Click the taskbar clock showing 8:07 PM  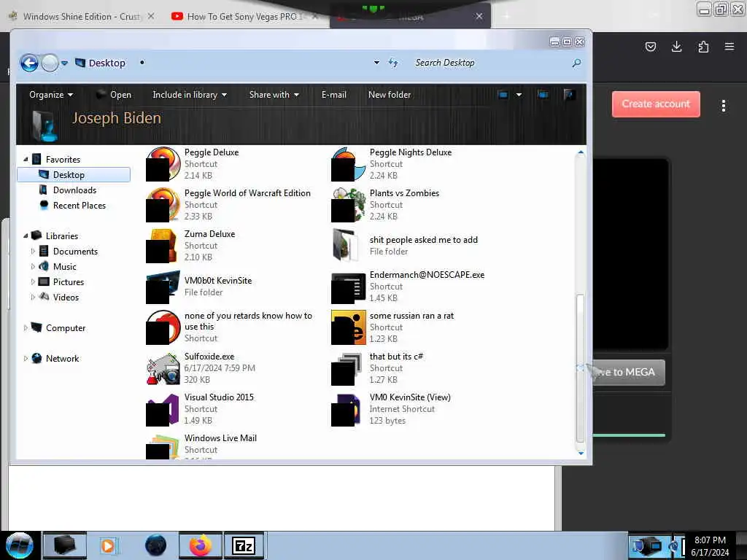pos(710,545)
